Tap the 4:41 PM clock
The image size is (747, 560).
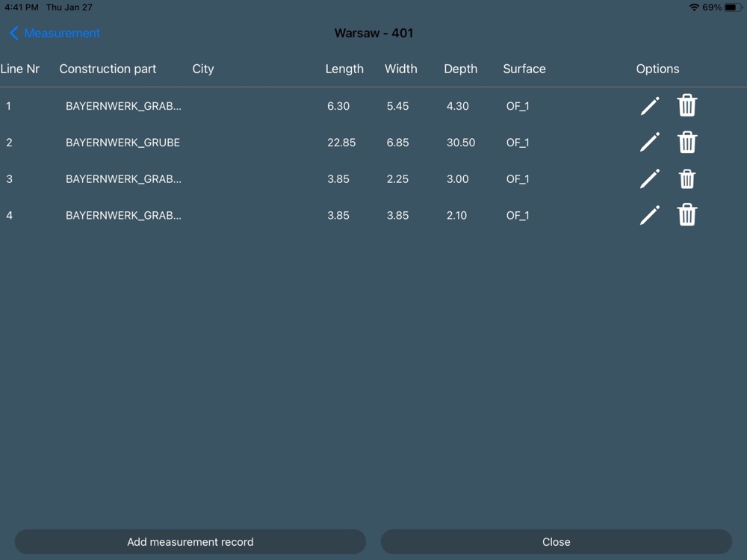(22, 7)
